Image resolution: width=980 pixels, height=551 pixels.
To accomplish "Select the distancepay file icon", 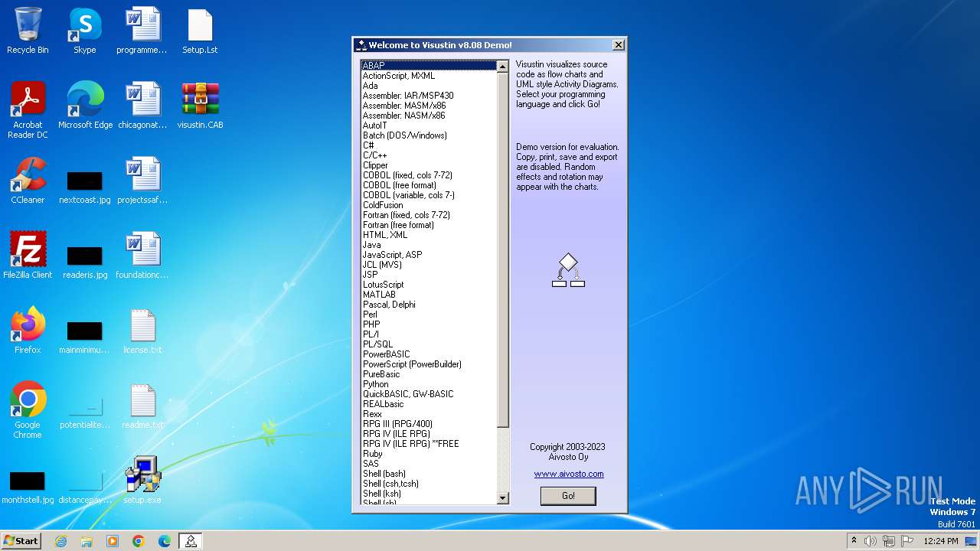I will click(85, 487).
